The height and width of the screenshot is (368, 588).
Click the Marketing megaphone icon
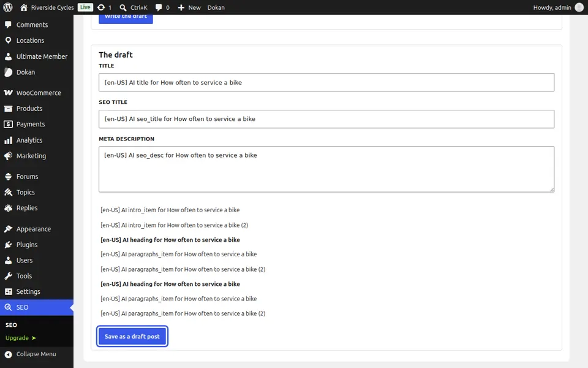pyautogui.click(x=8, y=156)
